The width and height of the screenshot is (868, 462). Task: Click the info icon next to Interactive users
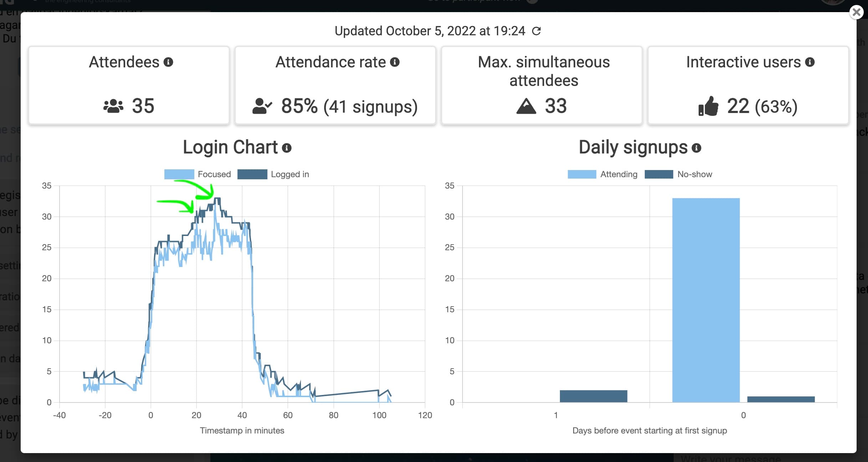point(810,62)
